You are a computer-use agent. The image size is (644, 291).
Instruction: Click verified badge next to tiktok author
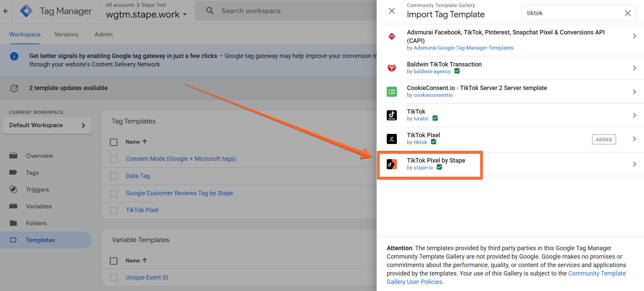(x=434, y=142)
